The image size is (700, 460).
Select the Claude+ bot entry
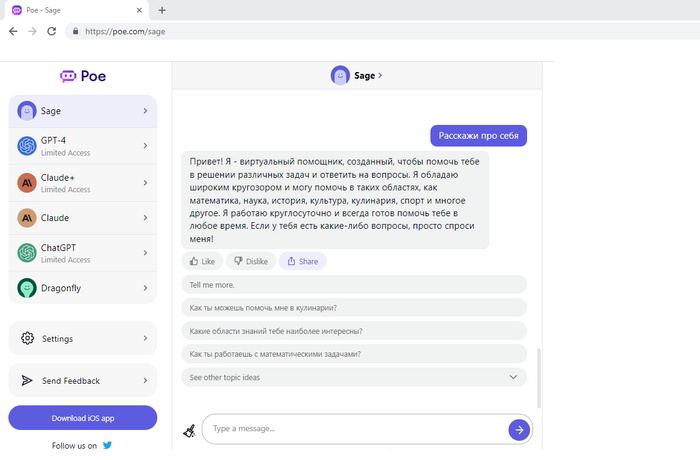(x=83, y=183)
